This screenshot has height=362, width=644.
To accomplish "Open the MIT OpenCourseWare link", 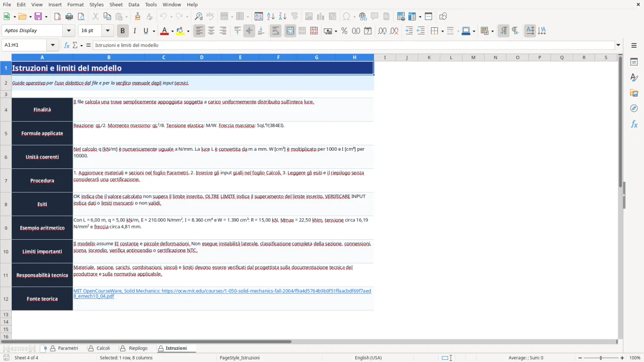I will 222,293.
